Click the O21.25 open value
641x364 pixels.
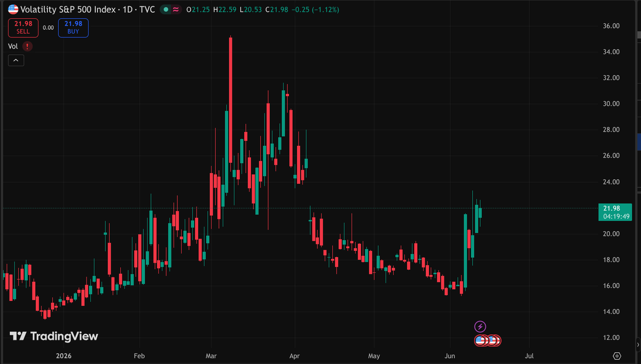click(197, 10)
